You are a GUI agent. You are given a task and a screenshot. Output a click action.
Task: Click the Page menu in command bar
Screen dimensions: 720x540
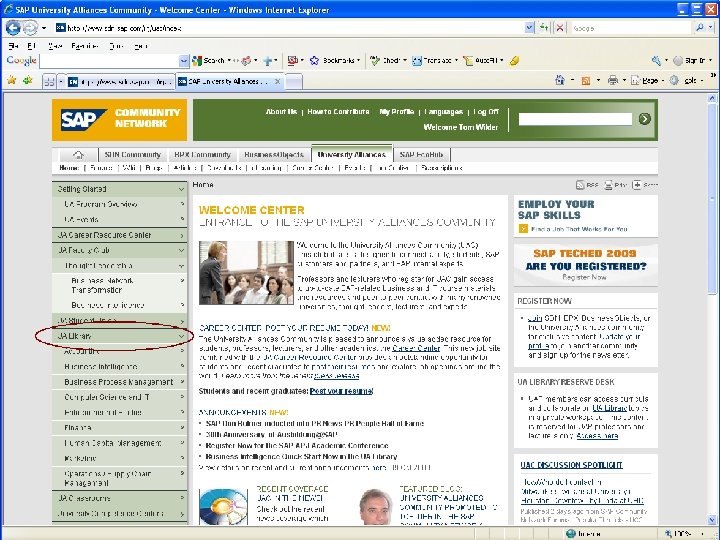pyautogui.click(x=645, y=81)
